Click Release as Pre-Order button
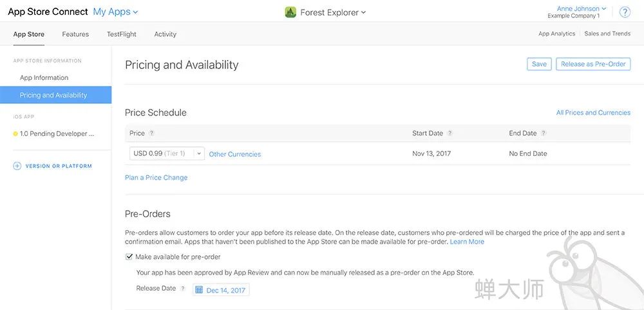Image resolution: width=644 pixels, height=310 pixels. point(593,64)
